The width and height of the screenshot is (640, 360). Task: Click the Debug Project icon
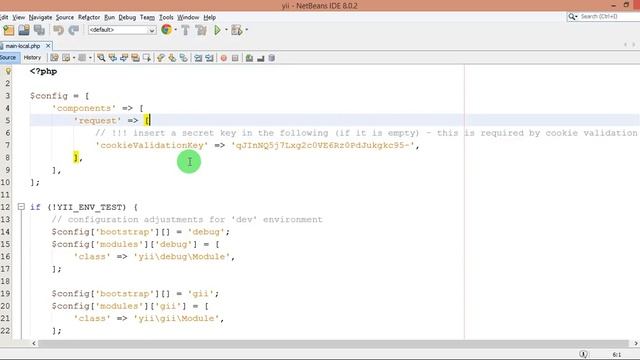[x=236, y=30]
